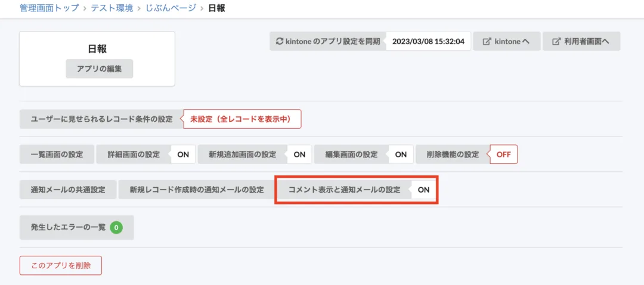Navigate to じぶんページ breadcrumb
The width and height of the screenshot is (644, 285).
(x=171, y=8)
